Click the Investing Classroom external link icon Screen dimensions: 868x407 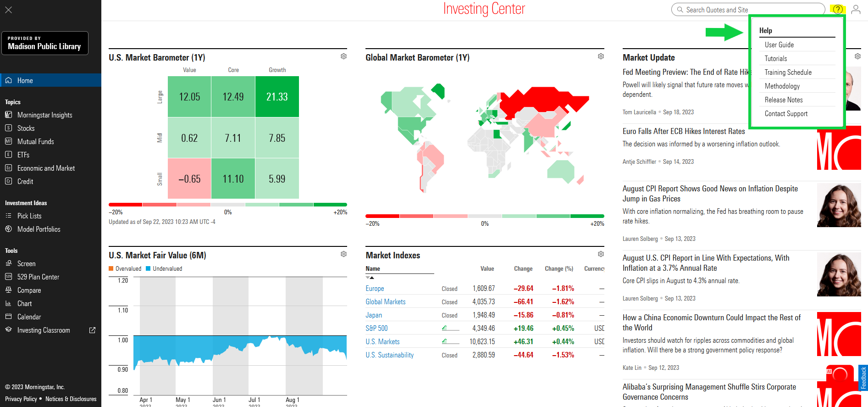[92, 330]
